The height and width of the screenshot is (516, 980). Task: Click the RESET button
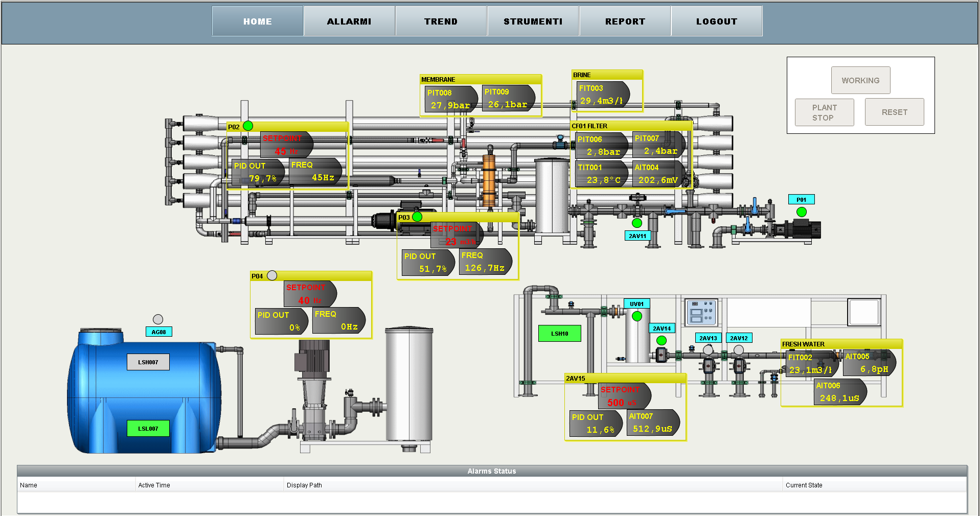(x=894, y=112)
